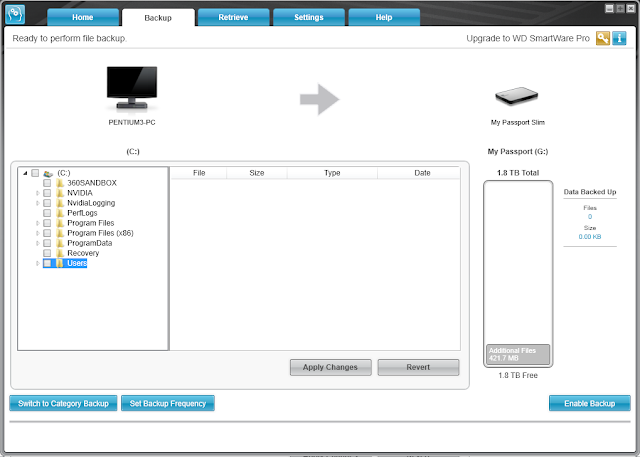Tick the Program Files checkbox
Image resolution: width=640 pixels, height=457 pixels.
47,223
